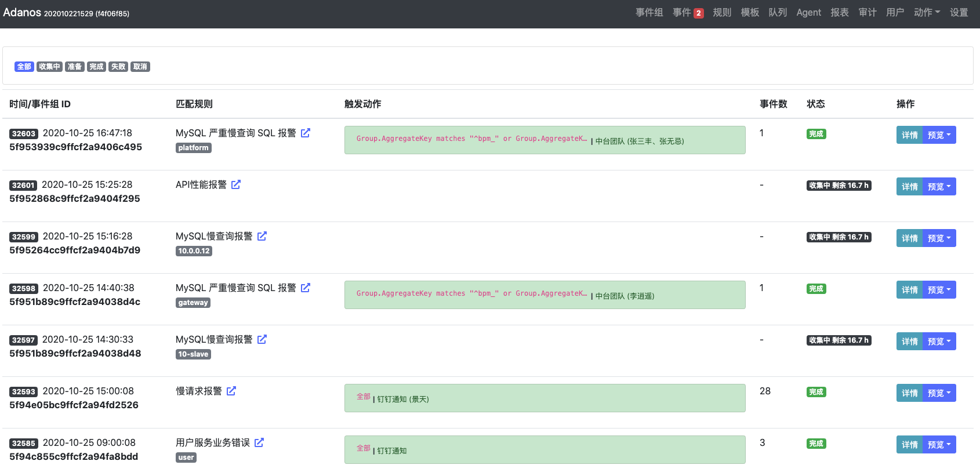The width and height of the screenshot is (980, 472).
Task: Open 审计 in the navbar
Action: pos(868,13)
